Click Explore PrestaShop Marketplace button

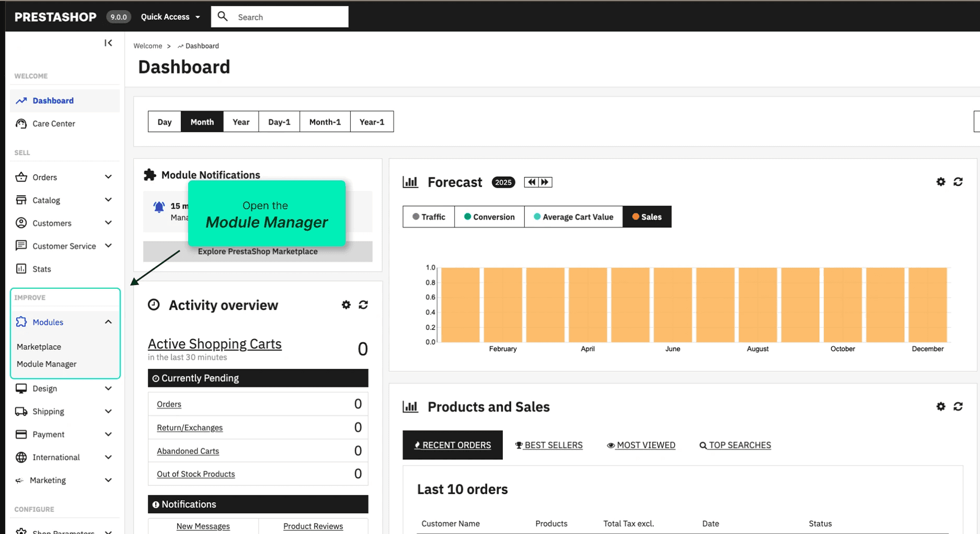258,252
